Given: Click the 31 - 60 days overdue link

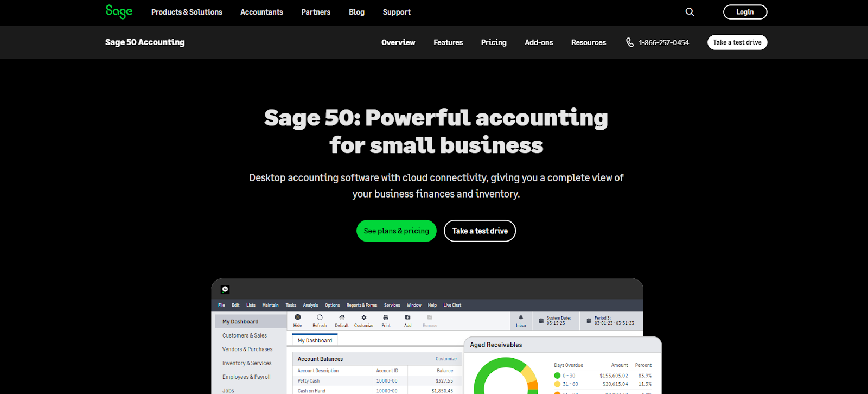Looking at the screenshot, I should [570, 384].
